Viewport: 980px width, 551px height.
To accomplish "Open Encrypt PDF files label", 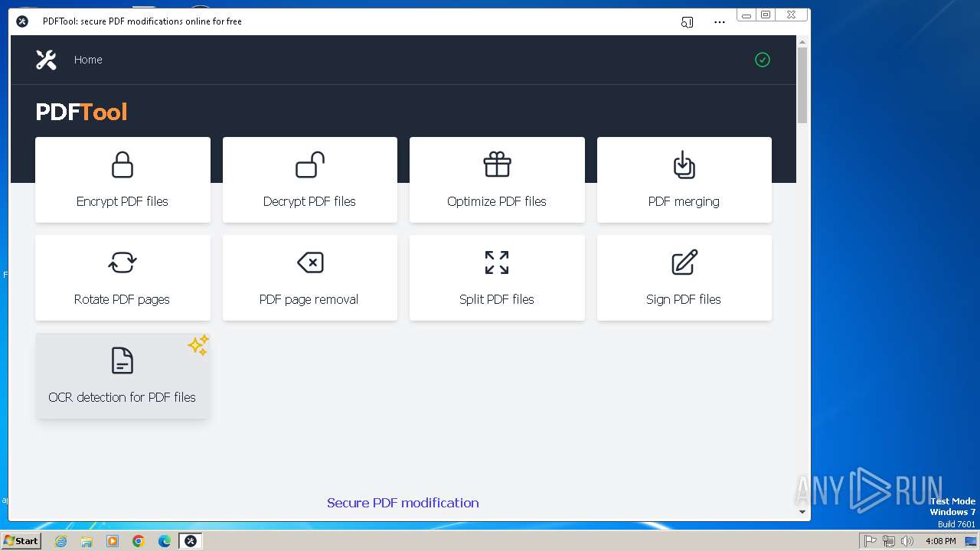I will point(122,201).
